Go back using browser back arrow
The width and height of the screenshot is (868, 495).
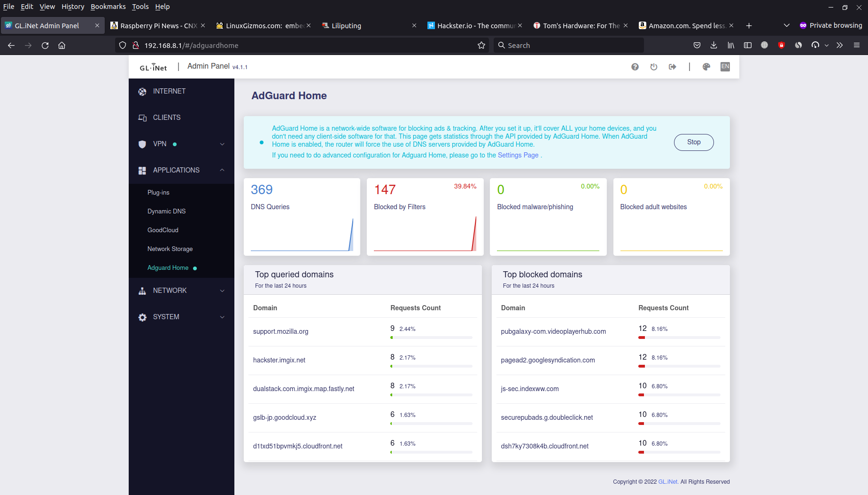[11, 46]
